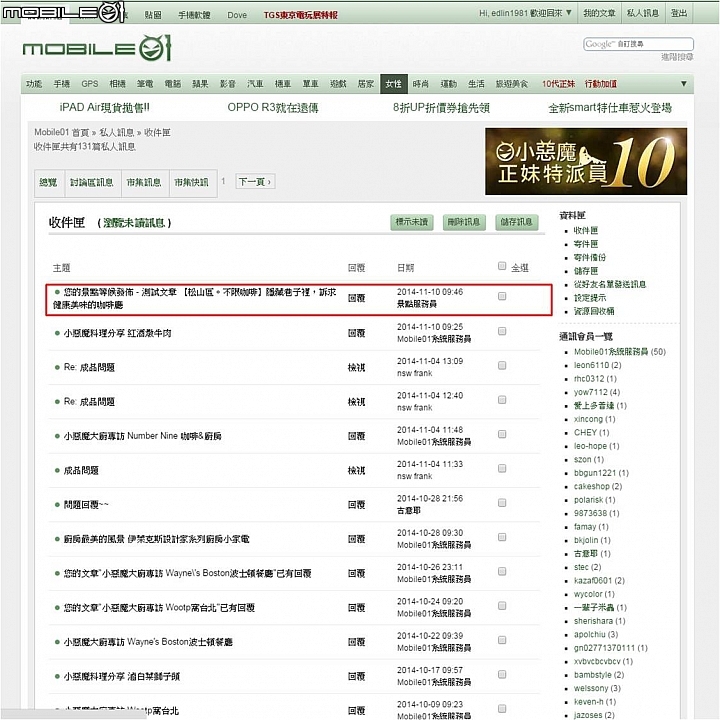Open contact kazaf0601 (2)
The image size is (720, 720).
[599, 580]
